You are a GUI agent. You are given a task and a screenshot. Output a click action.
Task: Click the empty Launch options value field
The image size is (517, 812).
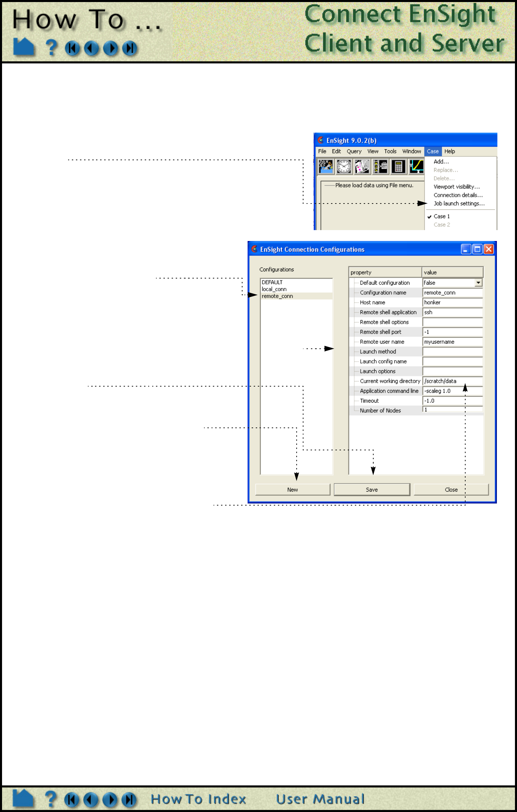453,371
